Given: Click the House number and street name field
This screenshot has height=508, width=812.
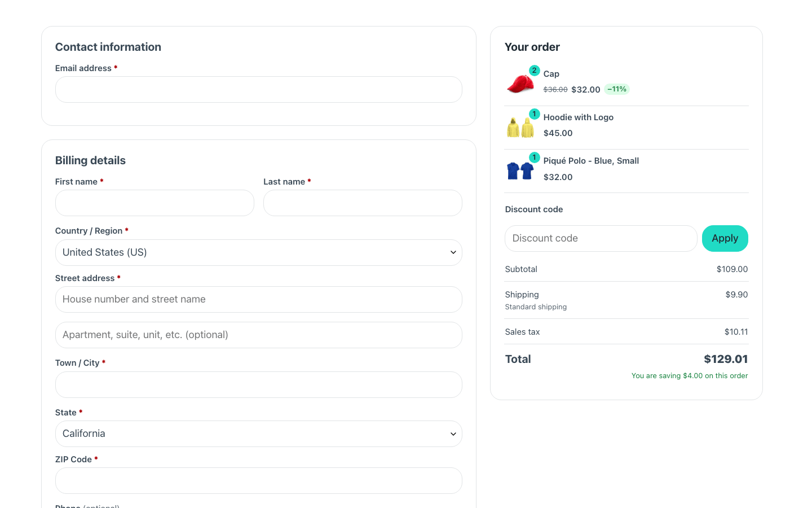Looking at the screenshot, I should coord(259,299).
